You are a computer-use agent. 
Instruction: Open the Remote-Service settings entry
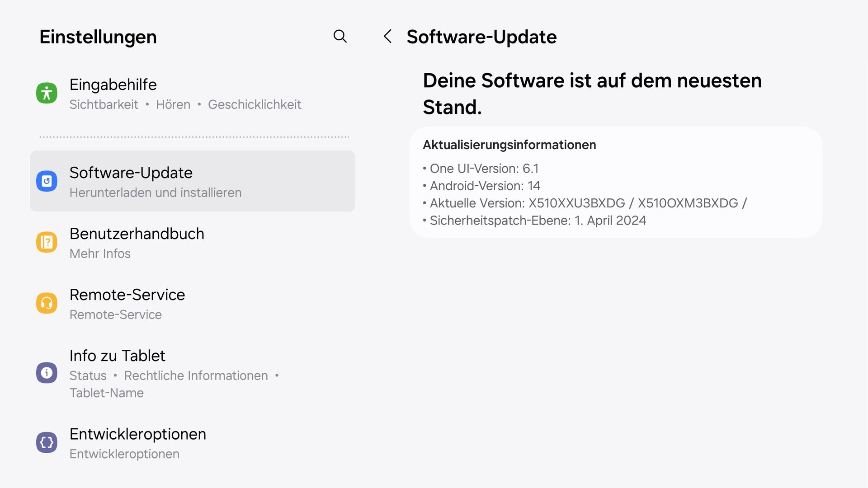pyautogui.click(x=127, y=295)
